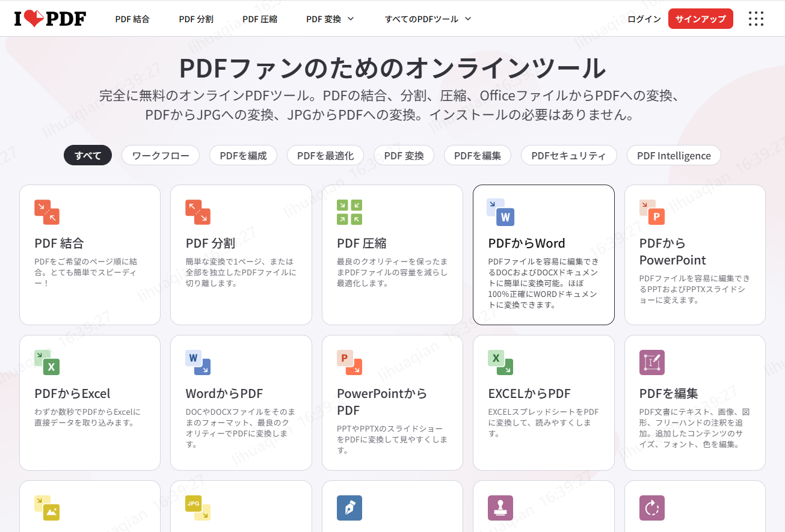
Task: Click the purple watermark stamp icon
Action: (x=500, y=508)
